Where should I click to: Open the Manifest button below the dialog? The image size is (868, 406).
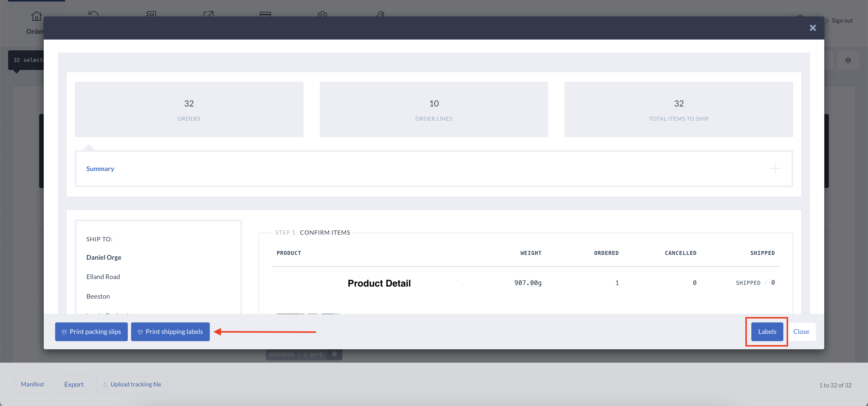pos(32,384)
